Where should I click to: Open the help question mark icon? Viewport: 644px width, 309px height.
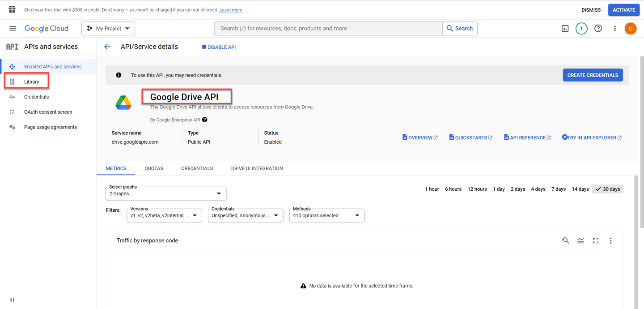click(598, 28)
